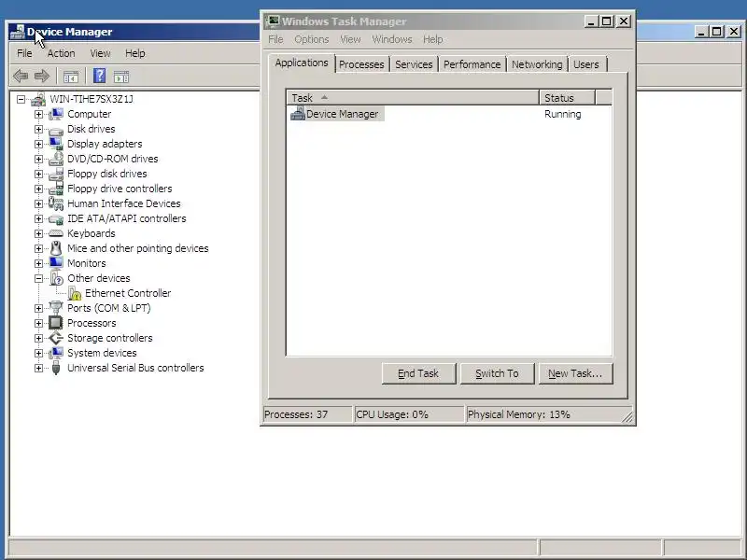This screenshot has width=747, height=560.
Task: Click the IDE ATA/ATAPI controllers icon
Action: coord(56,218)
